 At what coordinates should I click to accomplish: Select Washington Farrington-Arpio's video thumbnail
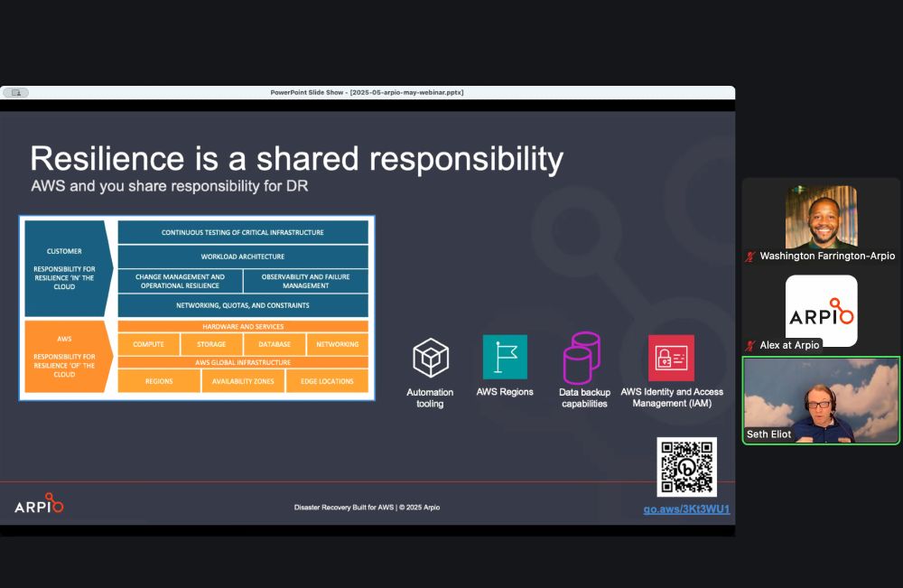pyautogui.click(x=821, y=217)
